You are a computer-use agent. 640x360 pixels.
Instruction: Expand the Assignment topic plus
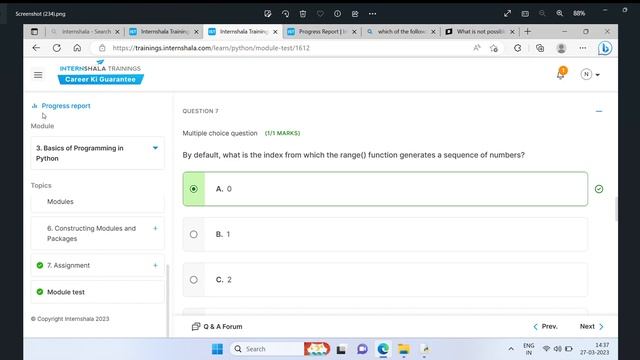coord(155,265)
